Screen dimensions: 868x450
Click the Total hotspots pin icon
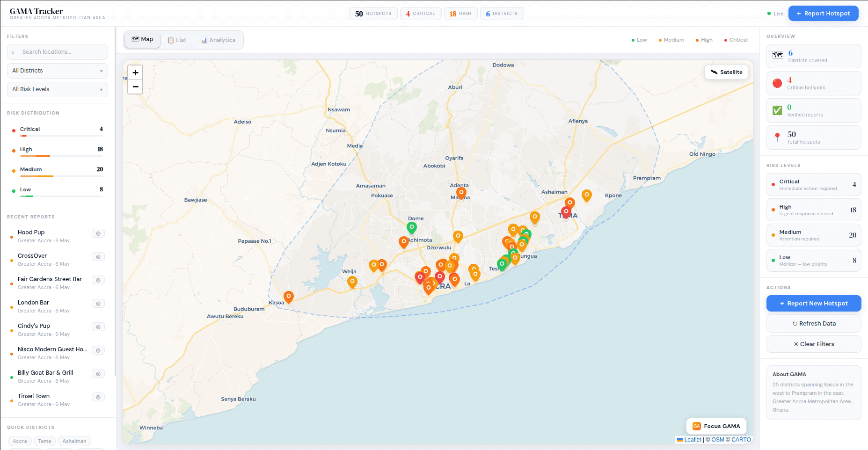[x=777, y=138]
